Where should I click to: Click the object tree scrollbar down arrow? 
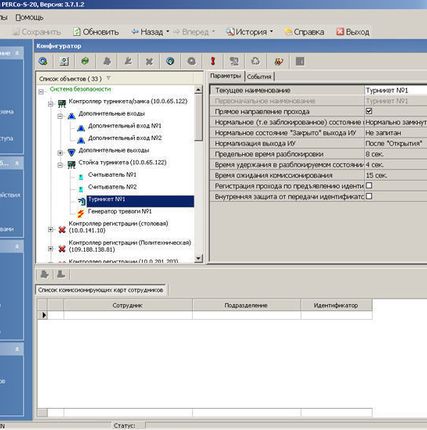[x=198, y=258]
